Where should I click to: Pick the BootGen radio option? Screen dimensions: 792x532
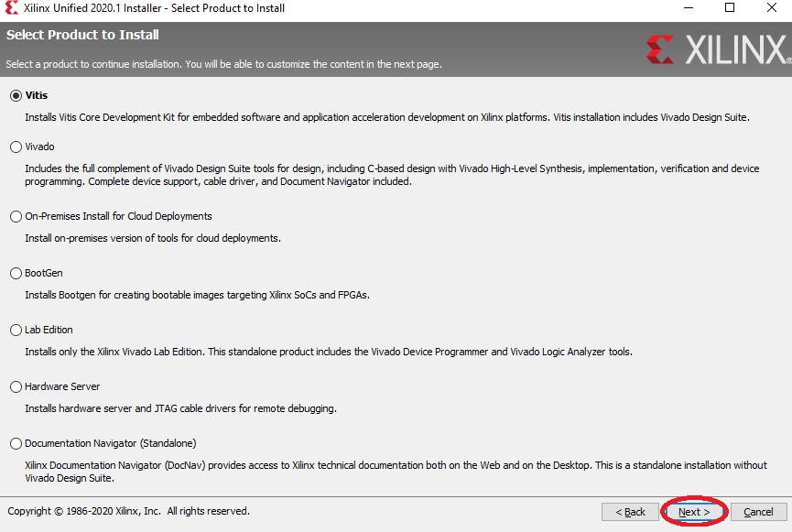16,274
